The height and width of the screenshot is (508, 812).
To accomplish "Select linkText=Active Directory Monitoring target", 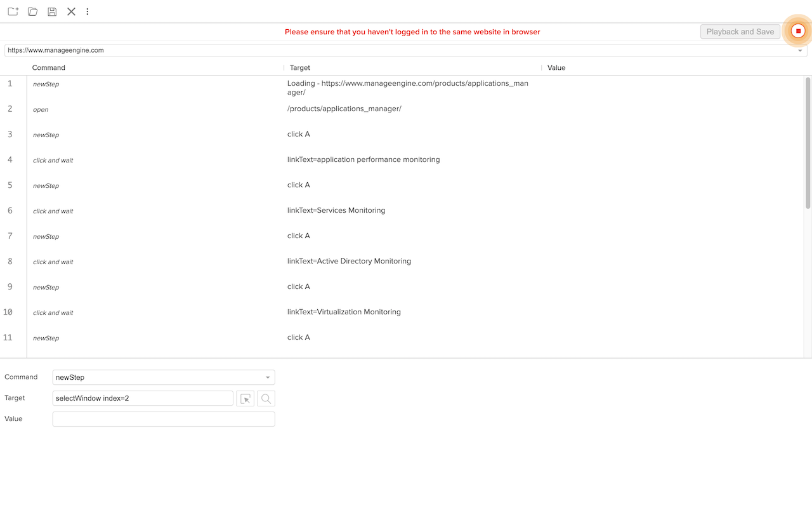I will [349, 261].
